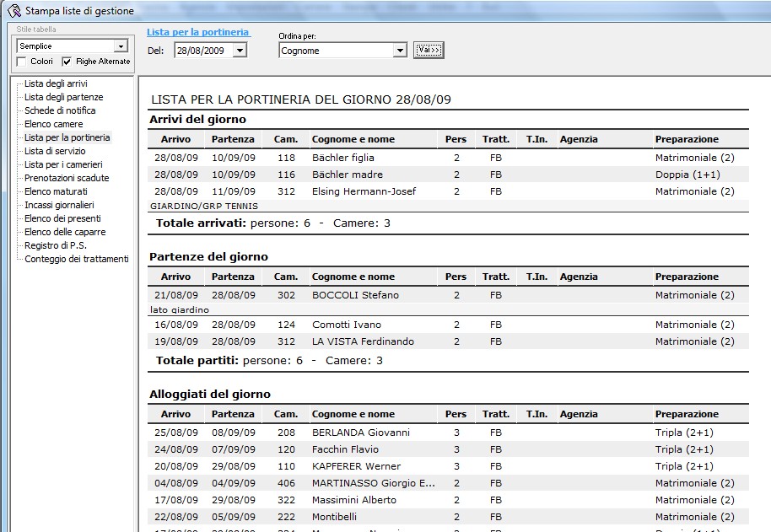Image resolution: width=771 pixels, height=532 pixels.
Task: Click the Cognome e nome header in Partenze table
Action: [353, 277]
